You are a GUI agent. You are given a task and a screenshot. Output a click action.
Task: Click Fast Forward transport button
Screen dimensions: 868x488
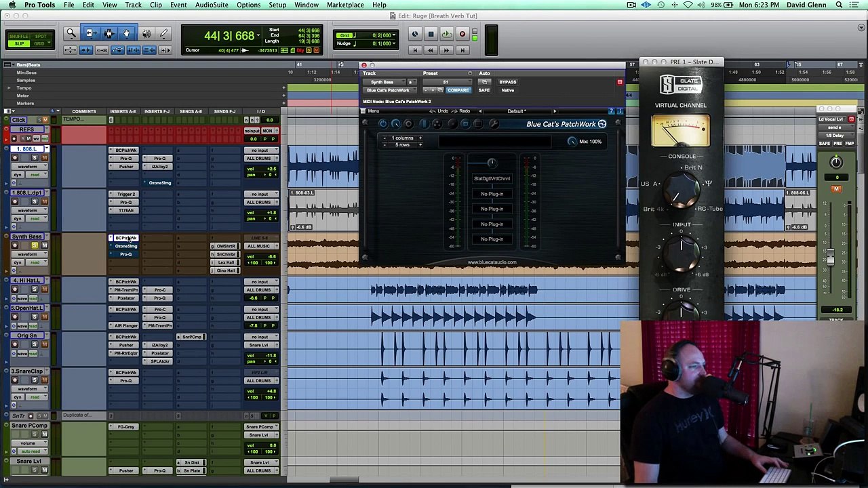[446, 50]
